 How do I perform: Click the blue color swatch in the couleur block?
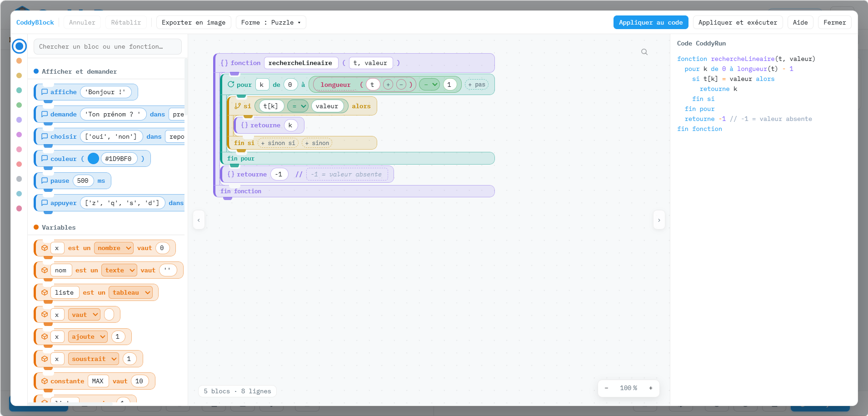point(93,159)
